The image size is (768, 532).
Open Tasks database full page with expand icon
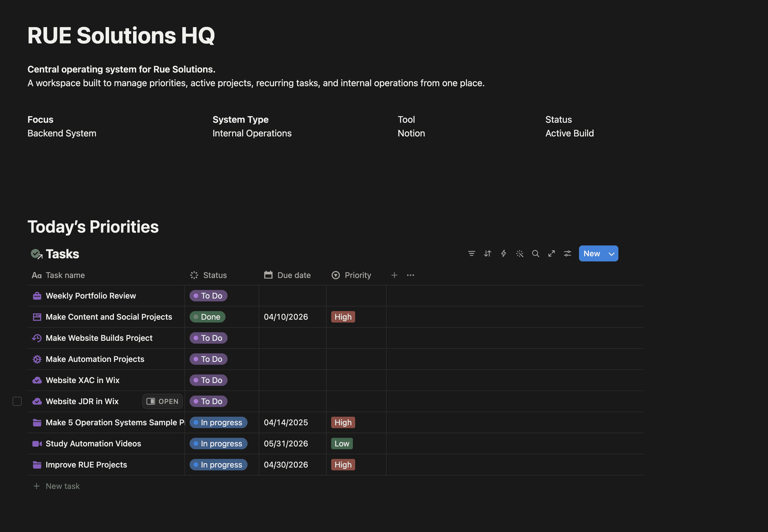point(551,254)
